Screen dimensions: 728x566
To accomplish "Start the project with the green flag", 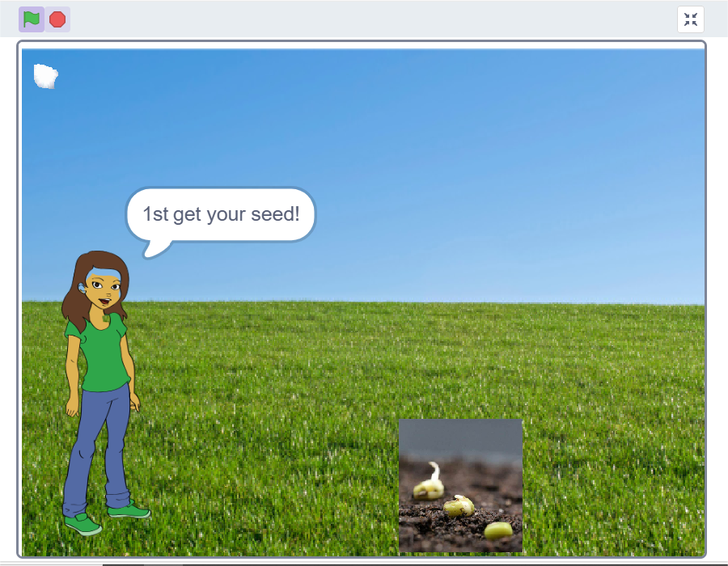I will [32, 19].
